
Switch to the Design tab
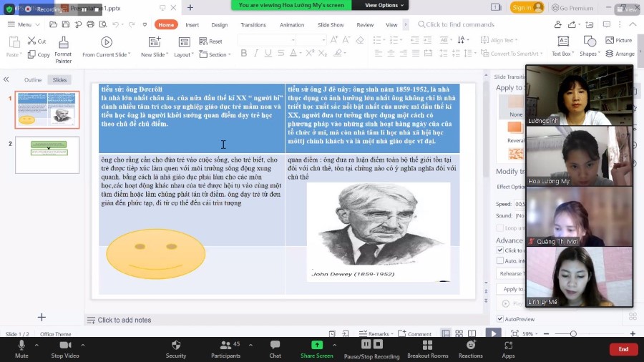[220, 24]
